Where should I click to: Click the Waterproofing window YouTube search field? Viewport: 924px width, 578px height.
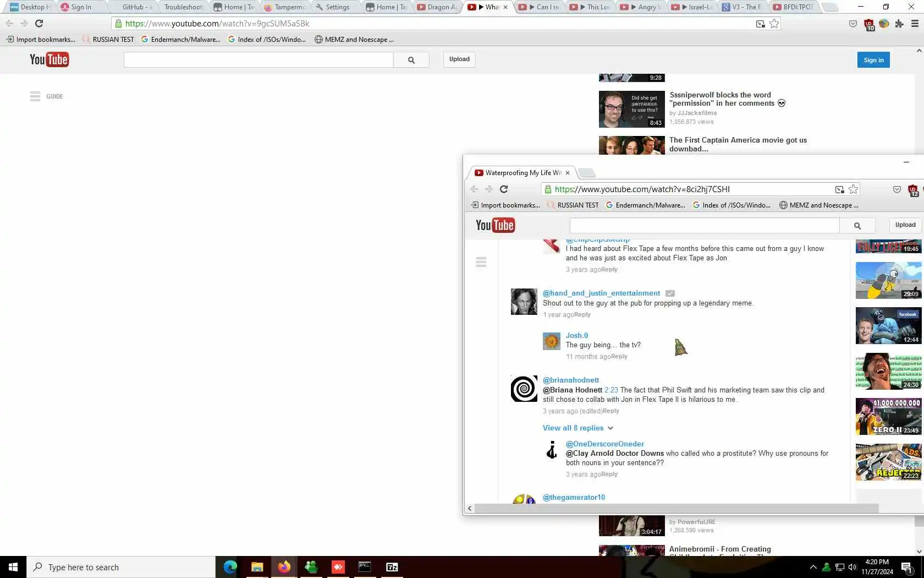click(705, 226)
